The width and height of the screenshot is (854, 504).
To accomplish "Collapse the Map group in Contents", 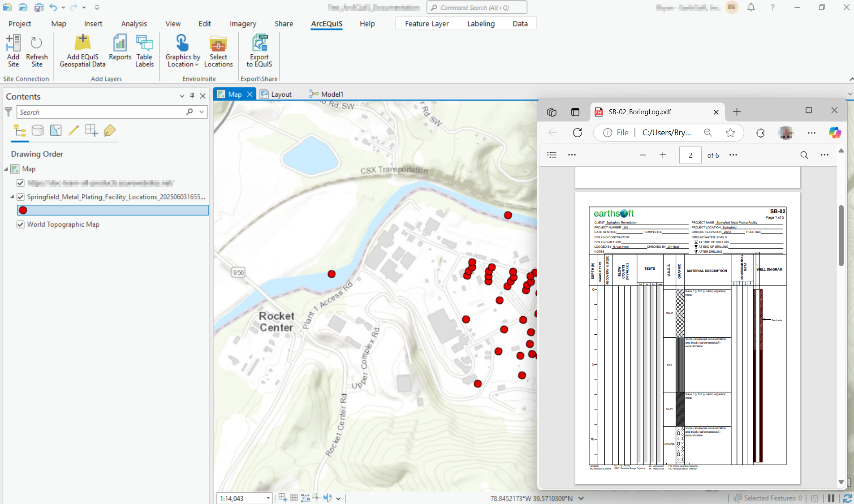I will pos(6,169).
